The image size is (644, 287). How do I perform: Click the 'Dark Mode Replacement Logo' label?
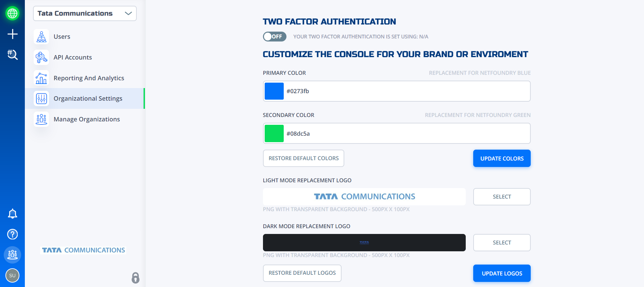(307, 226)
